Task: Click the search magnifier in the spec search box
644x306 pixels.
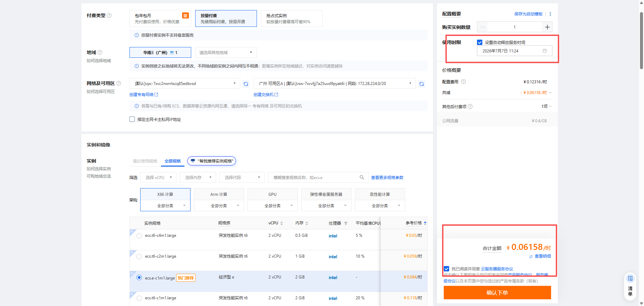Action: (x=362, y=177)
